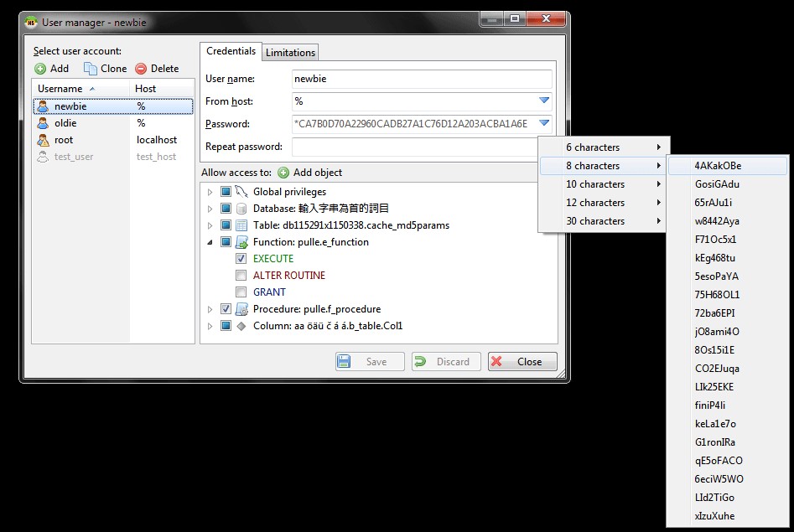Click the floppy disk icon on Save
The image size is (794, 532).
click(x=344, y=361)
